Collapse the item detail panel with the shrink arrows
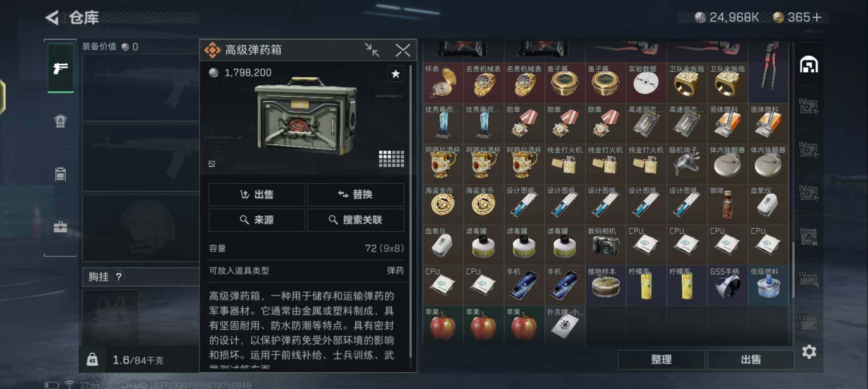Viewport: 868px width, 389px height. tap(372, 50)
